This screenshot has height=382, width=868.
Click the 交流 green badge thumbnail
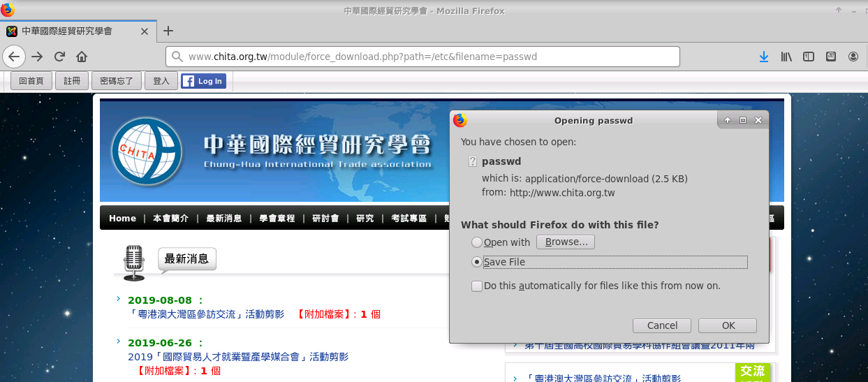(x=753, y=372)
